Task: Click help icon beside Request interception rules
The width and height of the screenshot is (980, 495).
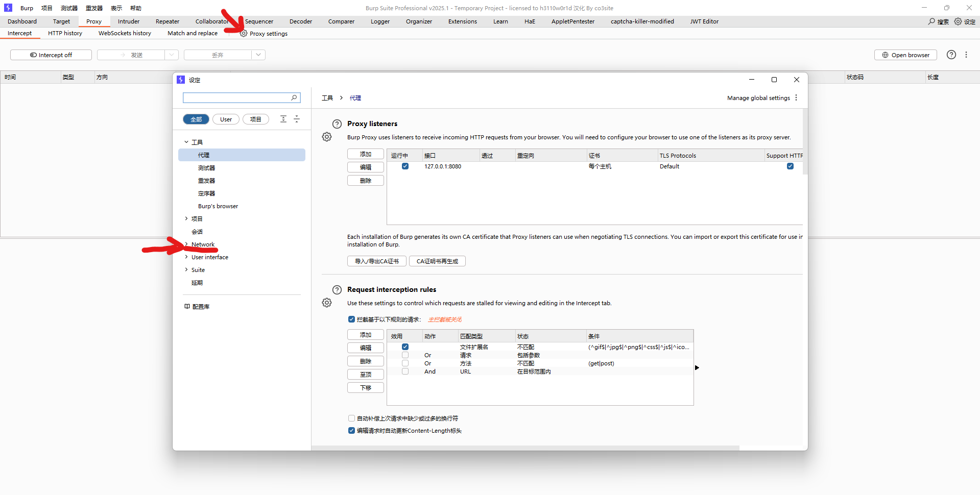Action: [337, 290]
